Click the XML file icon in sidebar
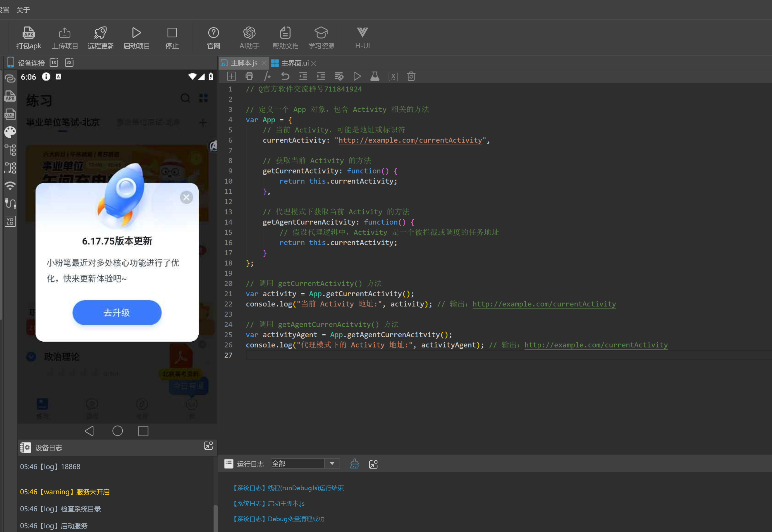 (10, 114)
